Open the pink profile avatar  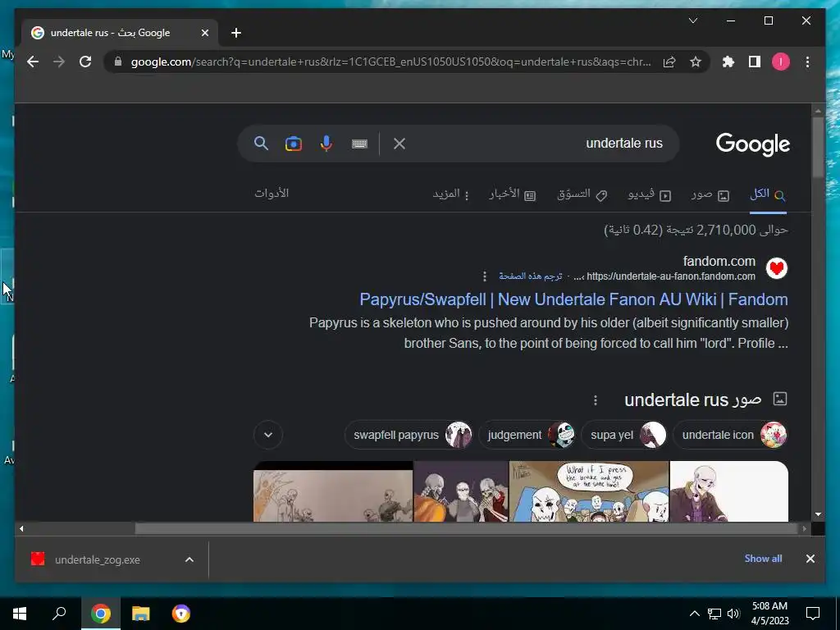[x=781, y=62]
